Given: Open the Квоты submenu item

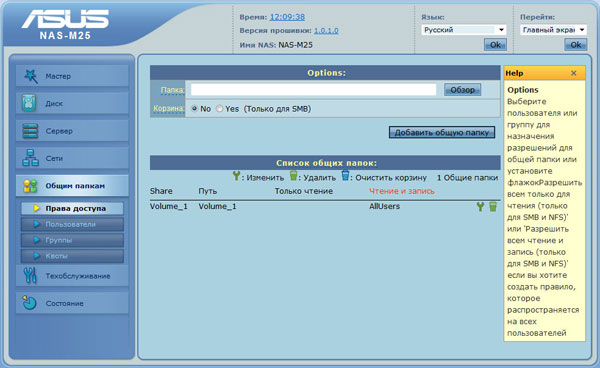Looking at the screenshot, I should pos(72,256).
